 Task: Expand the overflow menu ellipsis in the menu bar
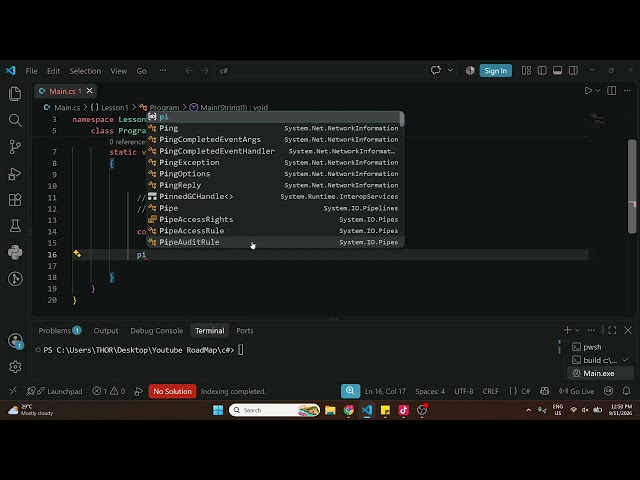[163, 71]
